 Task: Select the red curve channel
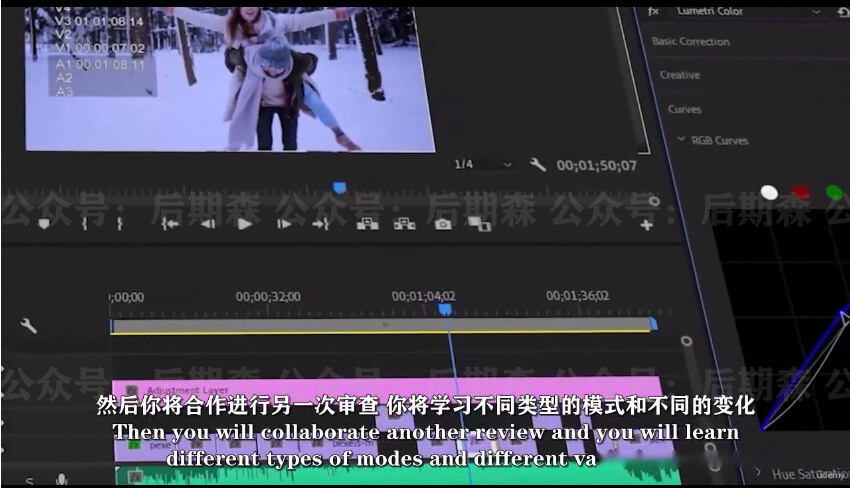coord(801,191)
